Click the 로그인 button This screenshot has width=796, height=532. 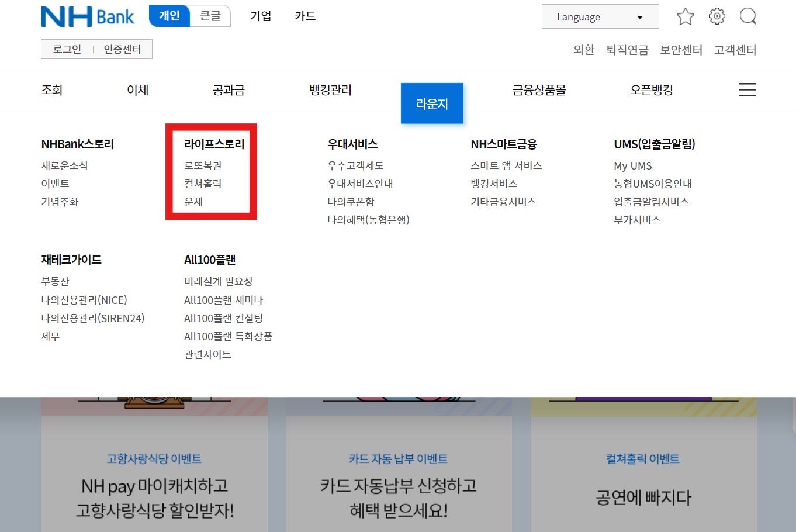[66, 49]
